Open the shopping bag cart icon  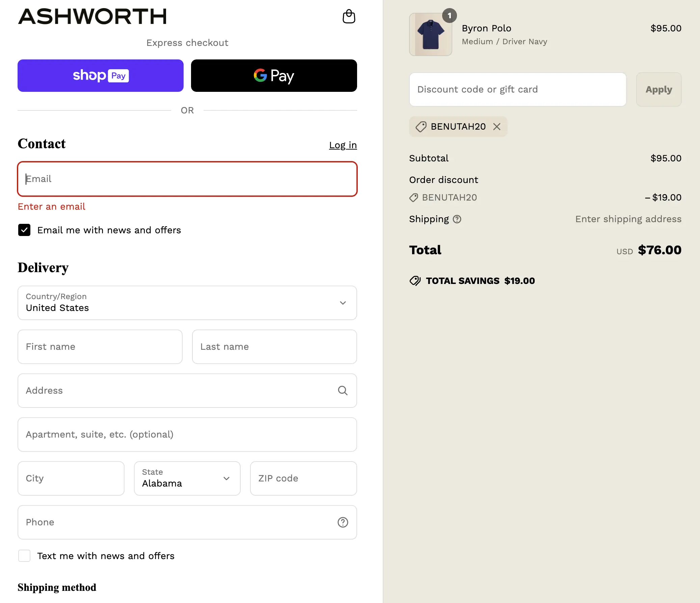click(x=349, y=16)
